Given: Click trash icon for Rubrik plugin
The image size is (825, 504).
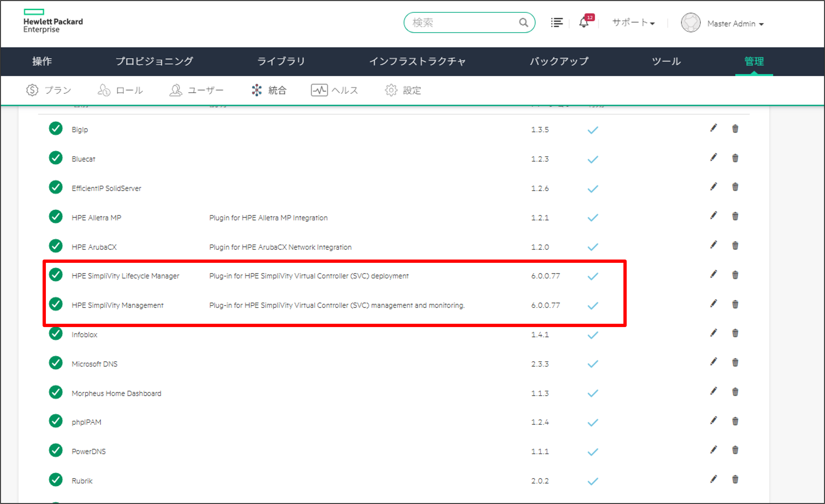Looking at the screenshot, I should click(x=735, y=480).
